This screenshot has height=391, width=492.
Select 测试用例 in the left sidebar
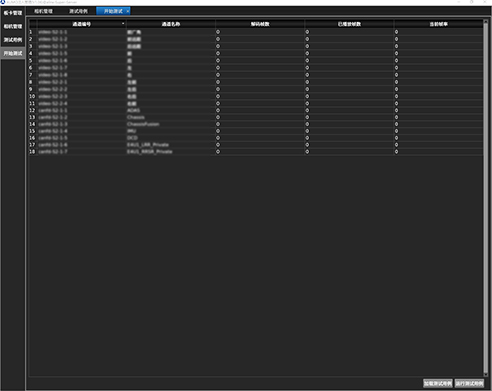point(13,40)
